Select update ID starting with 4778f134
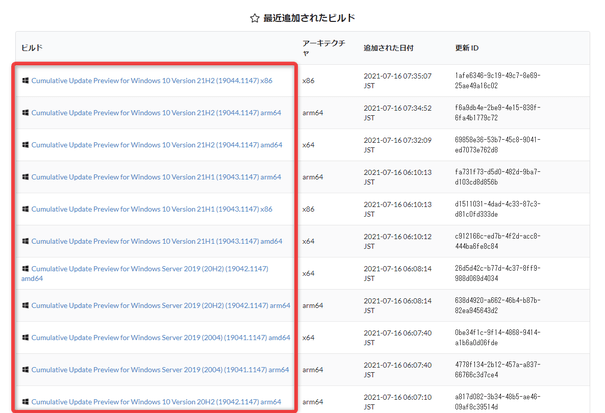Viewport: 605px width, 413px height. [497, 369]
